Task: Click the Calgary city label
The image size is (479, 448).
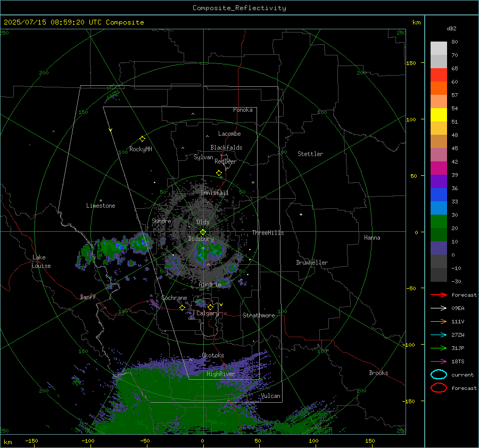Action: tap(208, 313)
